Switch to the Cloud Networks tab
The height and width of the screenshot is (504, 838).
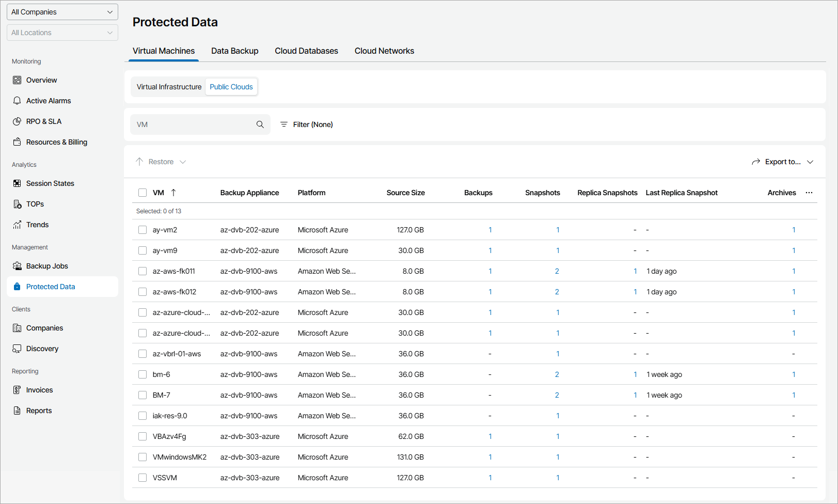click(x=384, y=51)
